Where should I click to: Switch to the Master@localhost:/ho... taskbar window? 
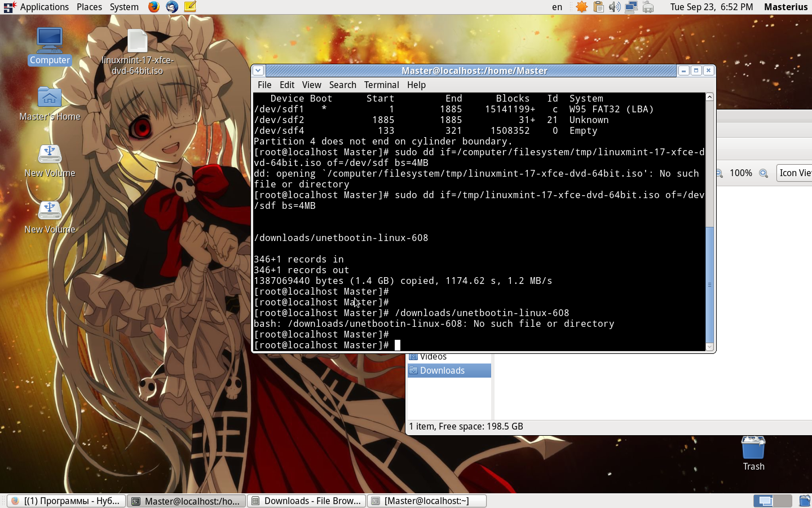pyautogui.click(x=186, y=501)
